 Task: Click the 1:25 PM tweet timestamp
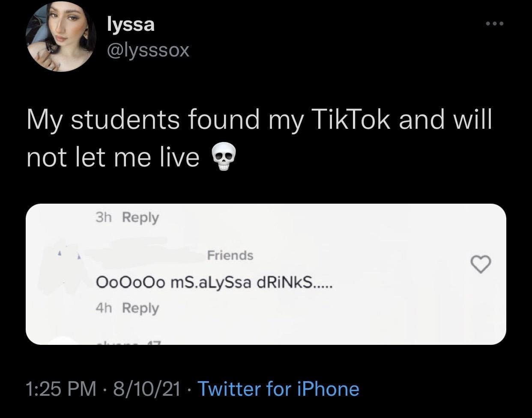point(61,389)
